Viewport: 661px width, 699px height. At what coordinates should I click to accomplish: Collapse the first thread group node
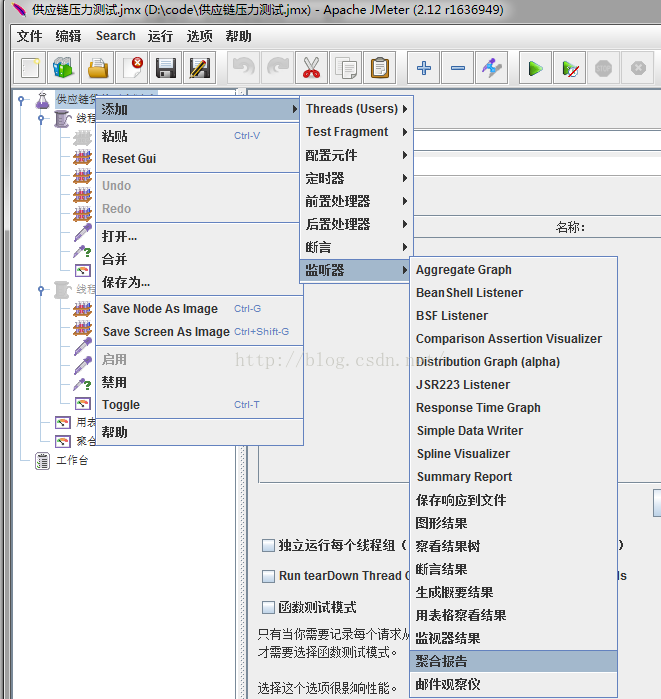(x=41, y=119)
